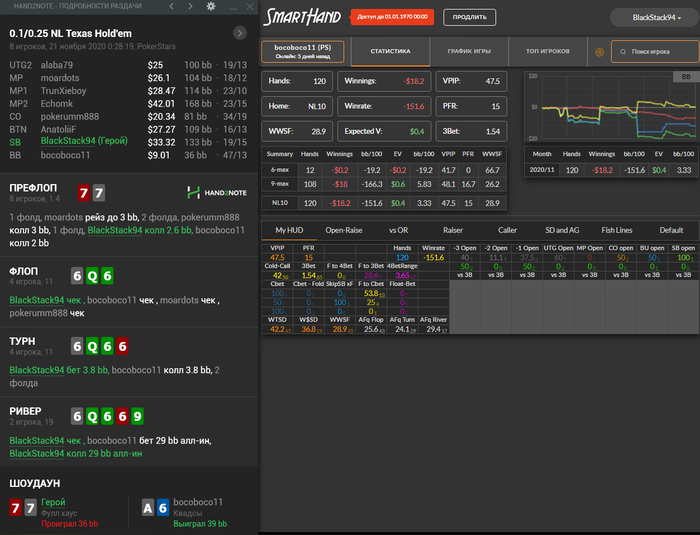Click the Hand2Note logo in preflop section
The height and width of the screenshot is (535, 700).
tap(215, 192)
